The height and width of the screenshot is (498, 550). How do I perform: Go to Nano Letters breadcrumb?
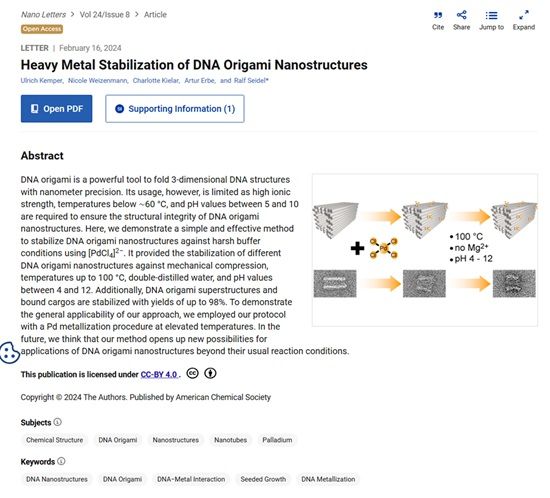(x=43, y=15)
